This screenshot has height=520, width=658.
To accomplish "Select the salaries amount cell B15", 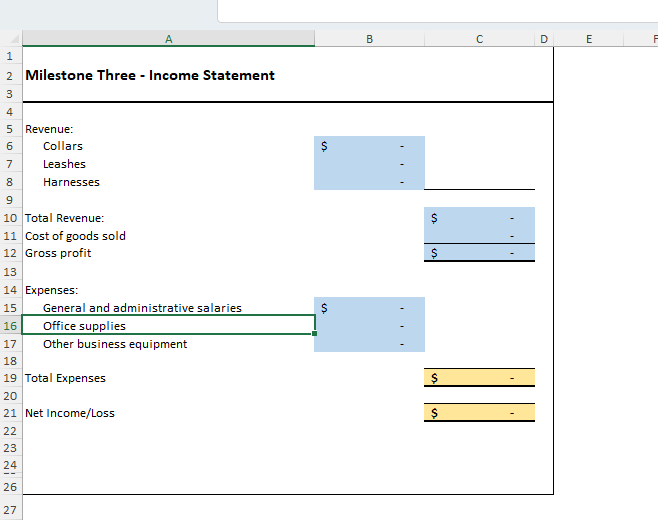I will [x=369, y=308].
